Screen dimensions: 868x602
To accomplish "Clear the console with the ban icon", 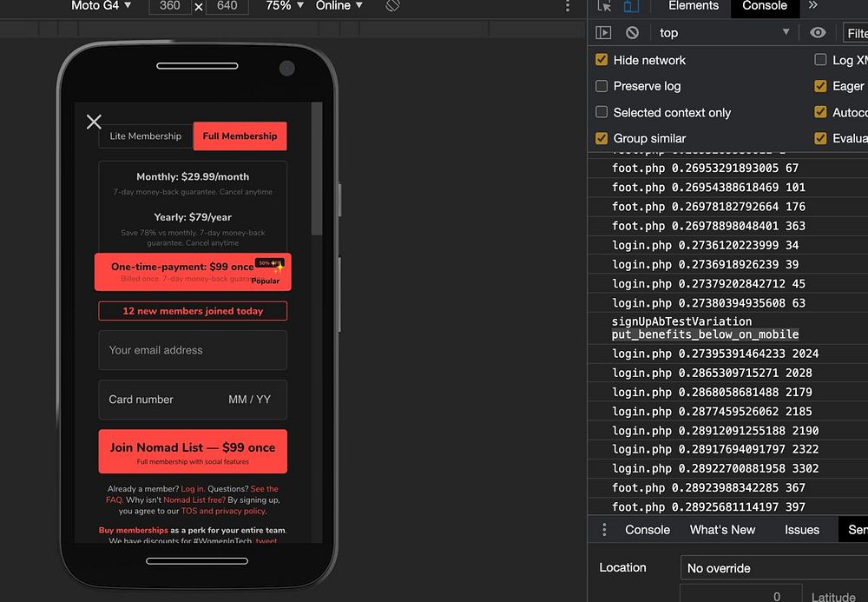I will [x=632, y=33].
